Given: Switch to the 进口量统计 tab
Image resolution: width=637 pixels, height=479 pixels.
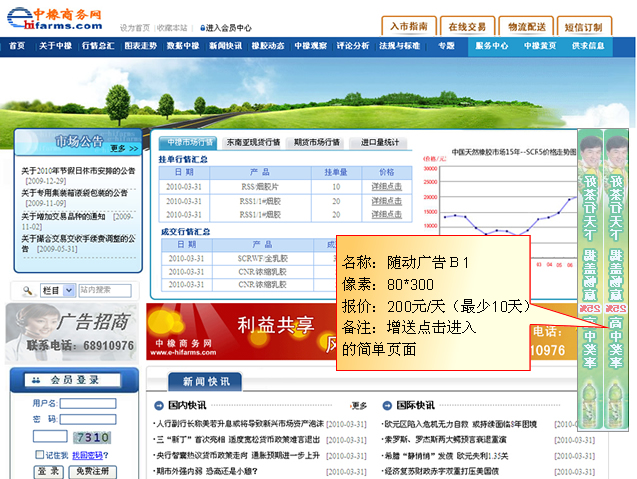Looking at the screenshot, I should pos(379,143).
